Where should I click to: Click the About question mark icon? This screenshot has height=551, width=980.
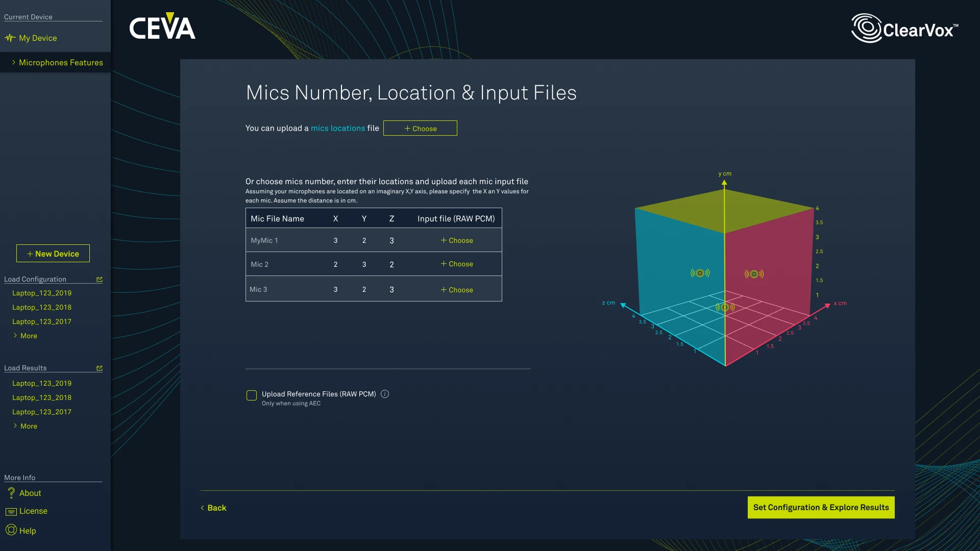click(x=11, y=493)
